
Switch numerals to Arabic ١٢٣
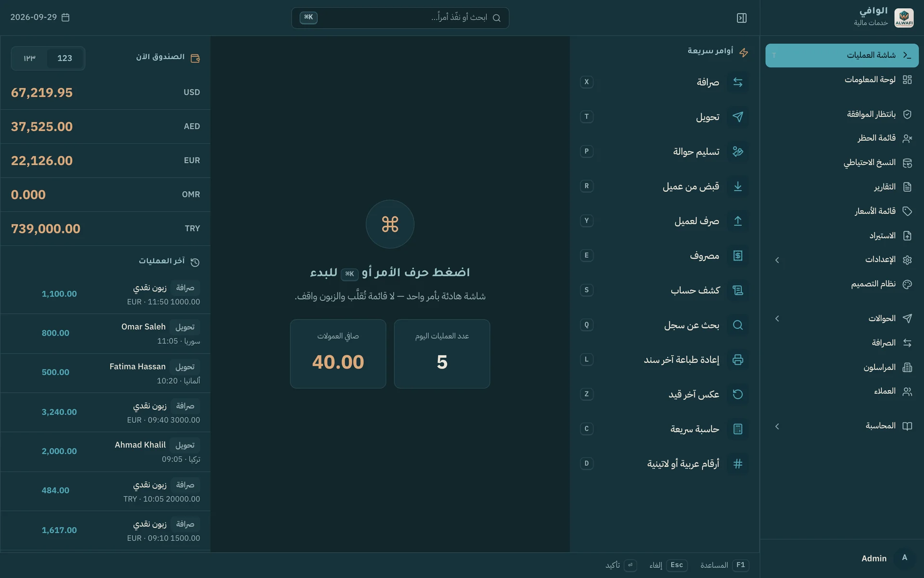pos(30,58)
